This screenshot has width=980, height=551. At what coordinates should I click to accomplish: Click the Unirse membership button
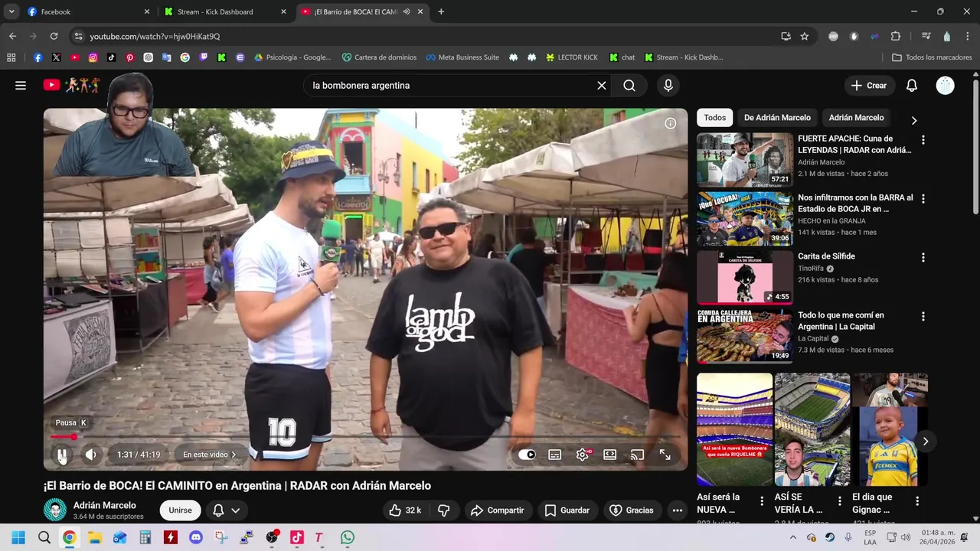coord(180,510)
